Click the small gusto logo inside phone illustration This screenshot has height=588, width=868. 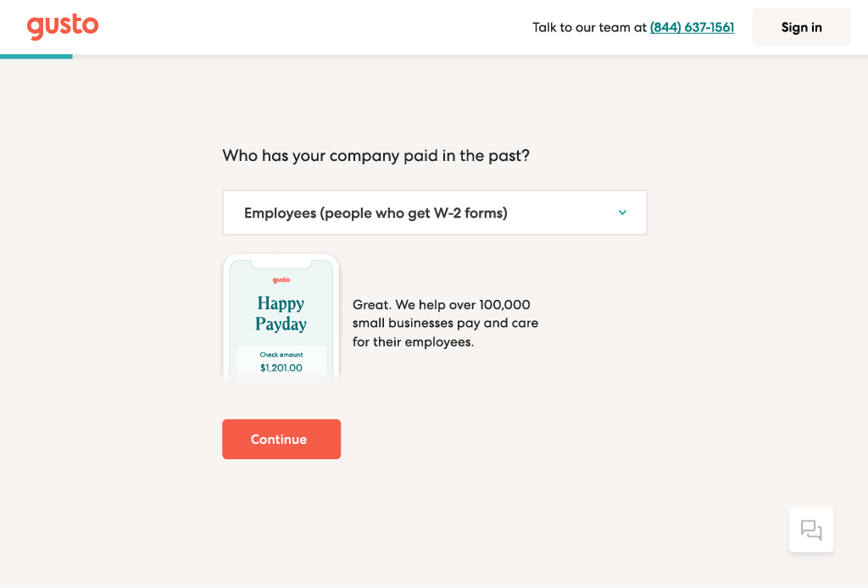point(281,280)
